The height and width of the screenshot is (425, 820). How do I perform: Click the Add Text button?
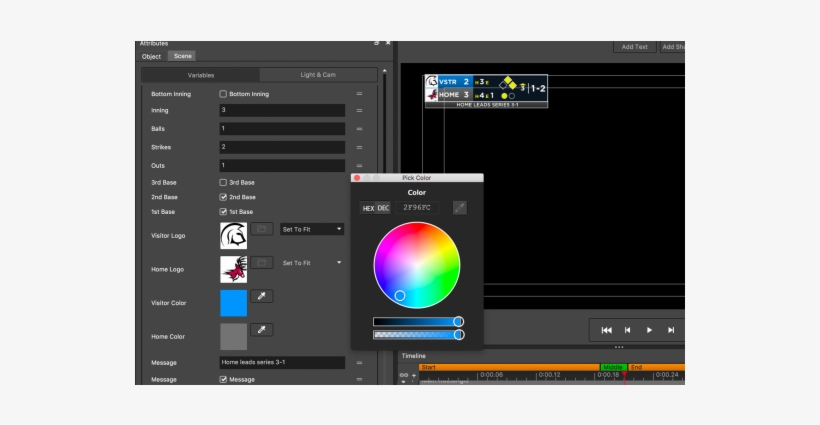pyautogui.click(x=634, y=47)
